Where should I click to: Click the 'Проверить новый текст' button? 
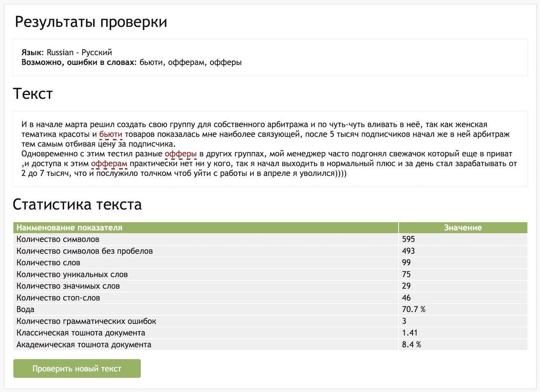click(77, 368)
